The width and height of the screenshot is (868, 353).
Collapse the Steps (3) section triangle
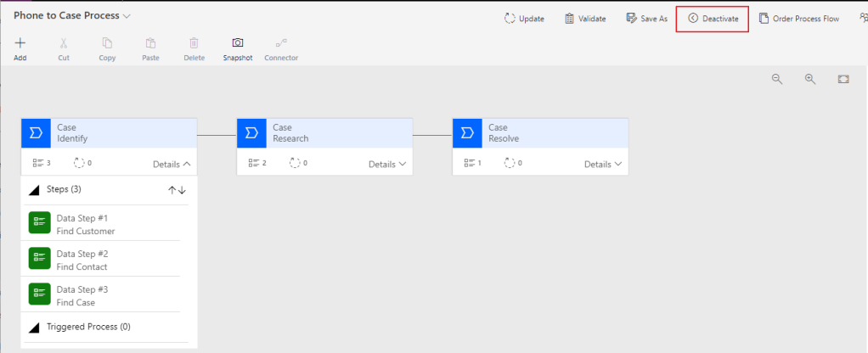pos(35,190)
